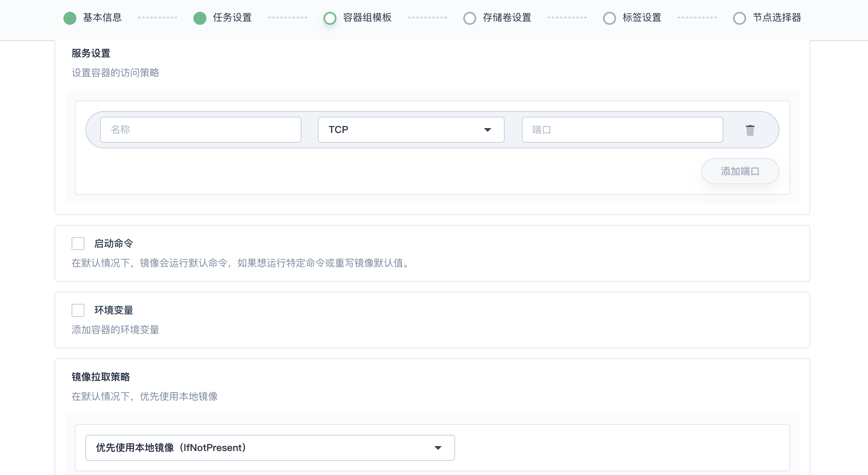Open 标签设置 step
The width and height of the screenshot is (868, 475).
632,18
